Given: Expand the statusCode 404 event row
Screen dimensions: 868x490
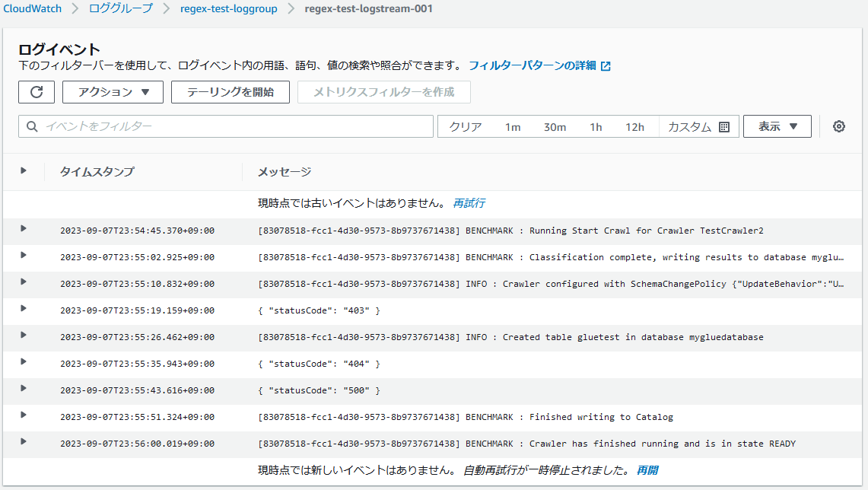Looking at the screenshot, I should pyautogui.click(x=24, y=361).
